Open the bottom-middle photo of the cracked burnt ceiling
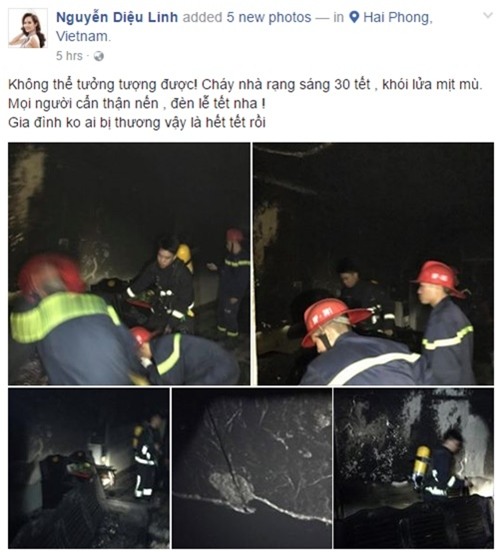 (x=252, y=468)
